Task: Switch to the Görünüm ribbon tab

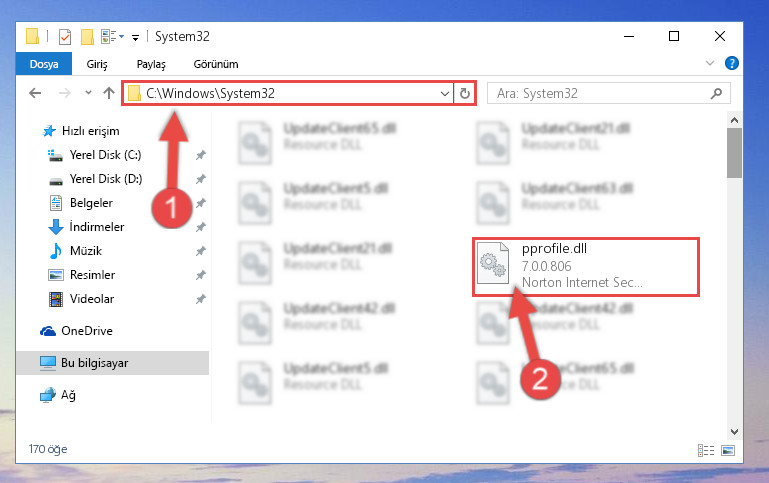Action: [x=216, y=64]
